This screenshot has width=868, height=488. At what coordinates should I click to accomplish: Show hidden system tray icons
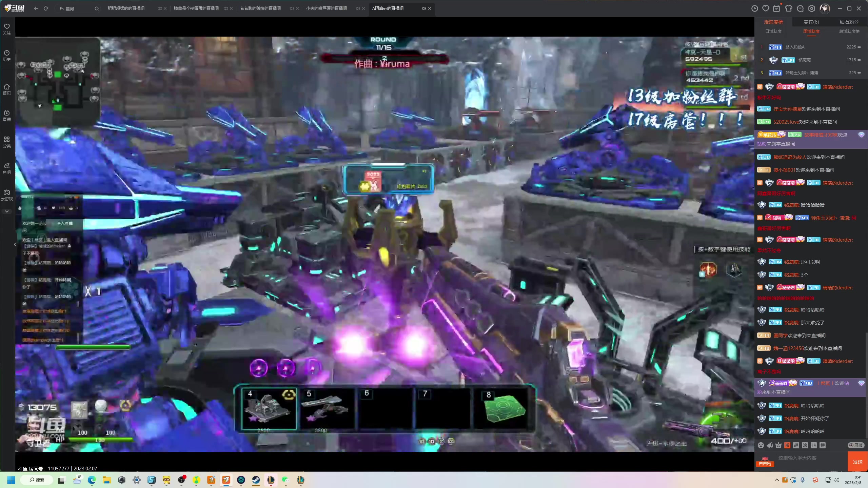(x=776, y=480)
